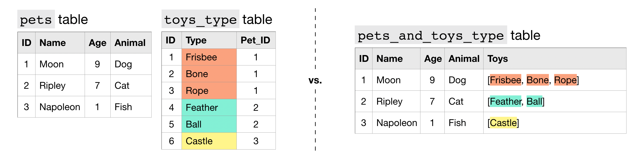Click the "vs." text on the divider

[315, 80]
